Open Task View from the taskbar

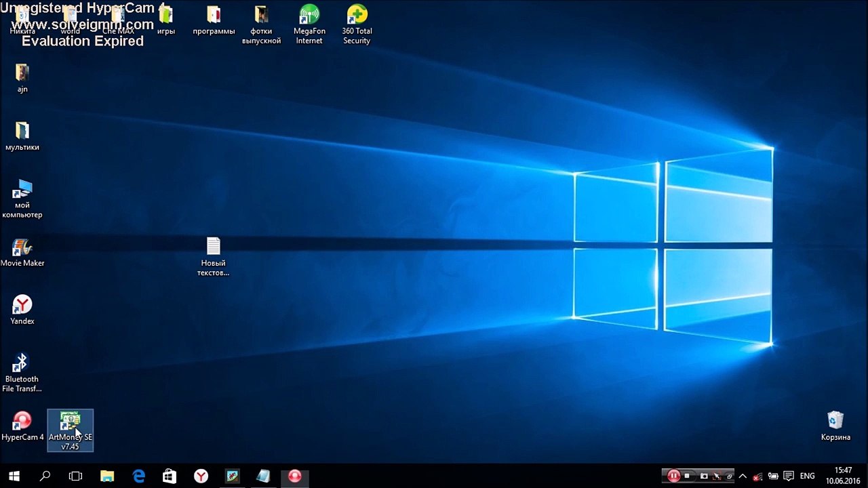[x=75, y=476]
